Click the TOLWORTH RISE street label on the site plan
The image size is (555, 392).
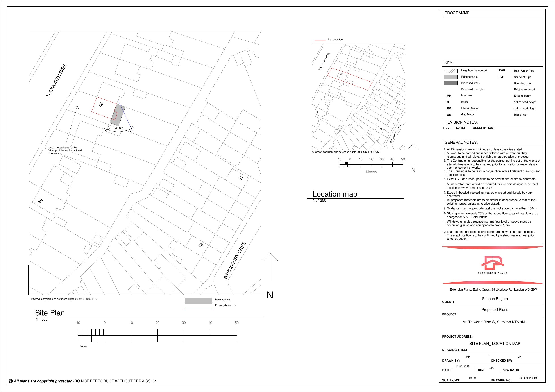(56, 81)
